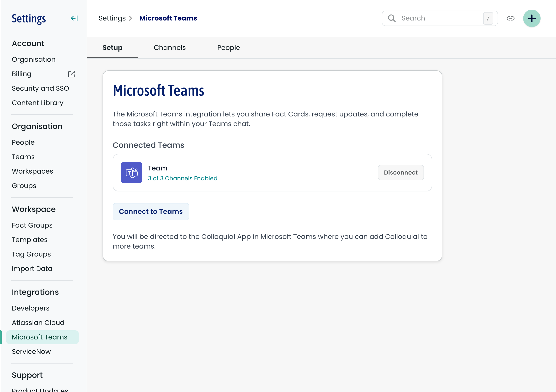Viewport: 556px width, 392px height.
Task: Click the Microsoft Teams card title
Action: click(x=158, y=90)
